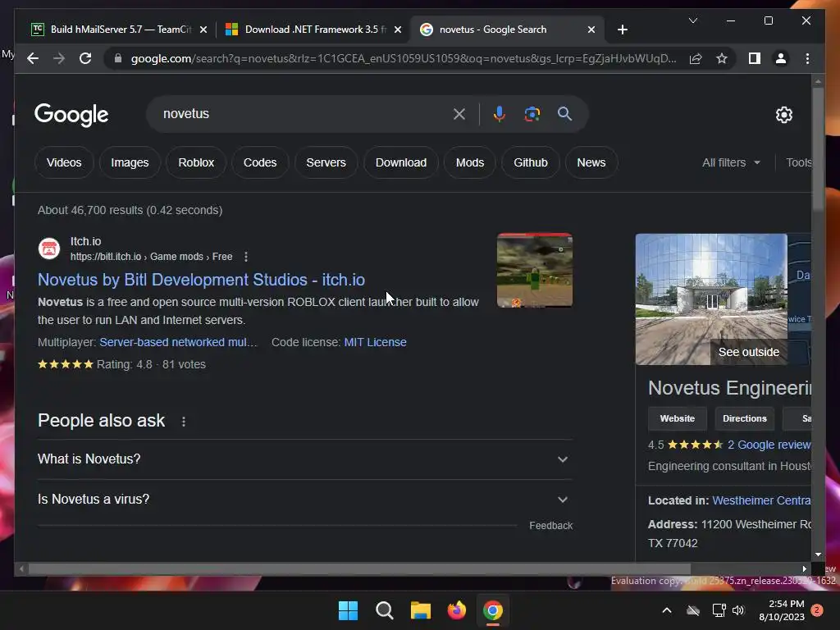Screen dimensions: 840x630
Task: Open Chrome side panel
Action: pos(755,58)
